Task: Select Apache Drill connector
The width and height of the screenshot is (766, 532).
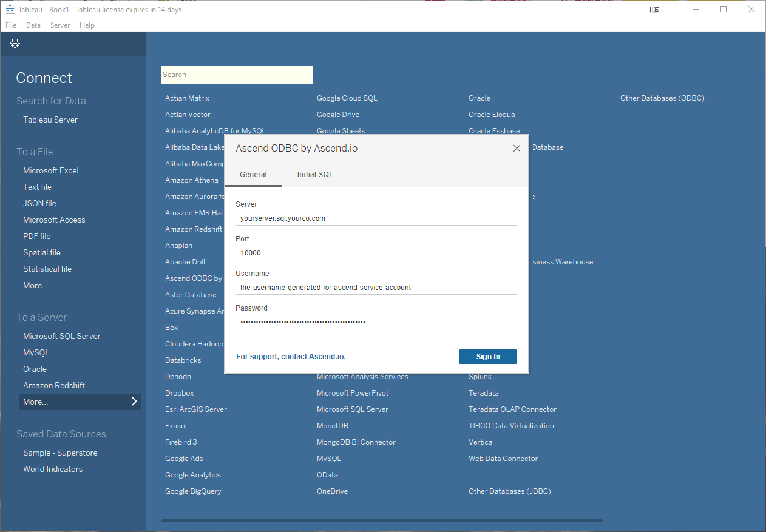Action: pyautogui.click(x=185, y=262)
